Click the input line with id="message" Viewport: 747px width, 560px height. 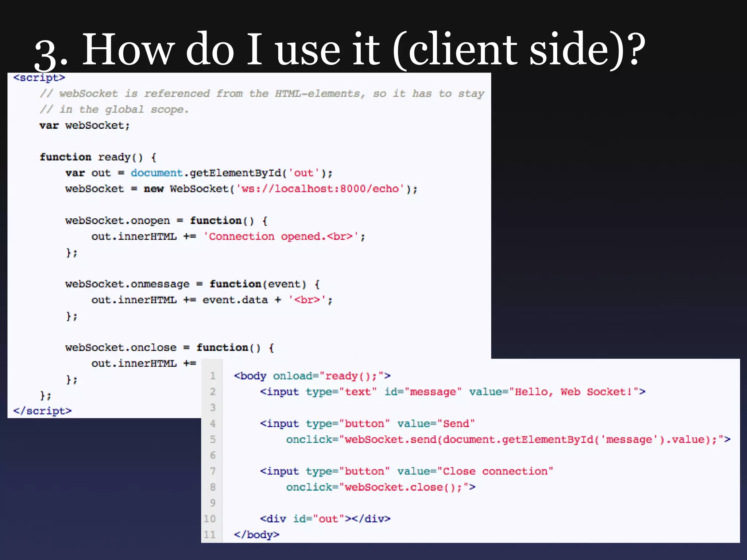pyautogui.click(x=453, y=392)
